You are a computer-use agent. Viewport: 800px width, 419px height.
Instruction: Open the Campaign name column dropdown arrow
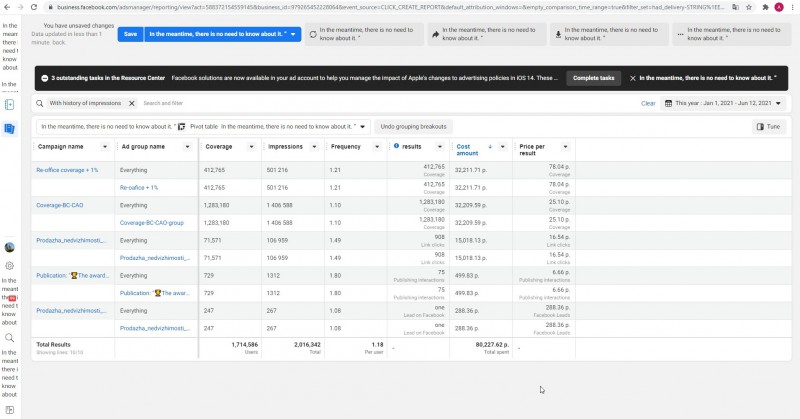point(105,146)
